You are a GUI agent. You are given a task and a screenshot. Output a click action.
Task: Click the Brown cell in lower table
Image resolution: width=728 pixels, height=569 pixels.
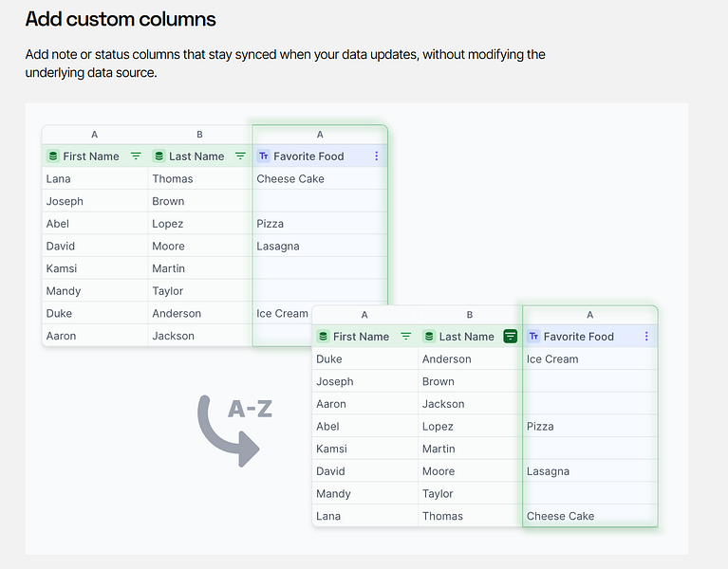point(470,381)
